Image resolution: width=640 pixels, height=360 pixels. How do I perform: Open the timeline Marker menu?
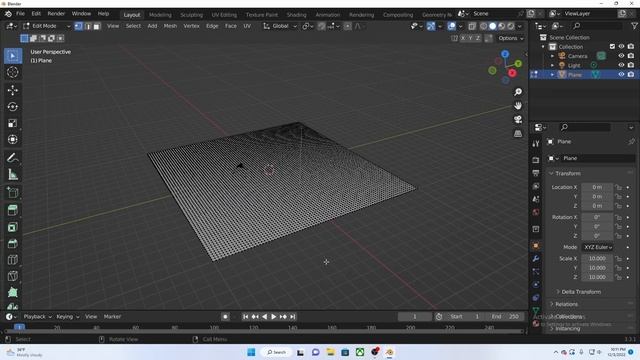pos(112,317)
